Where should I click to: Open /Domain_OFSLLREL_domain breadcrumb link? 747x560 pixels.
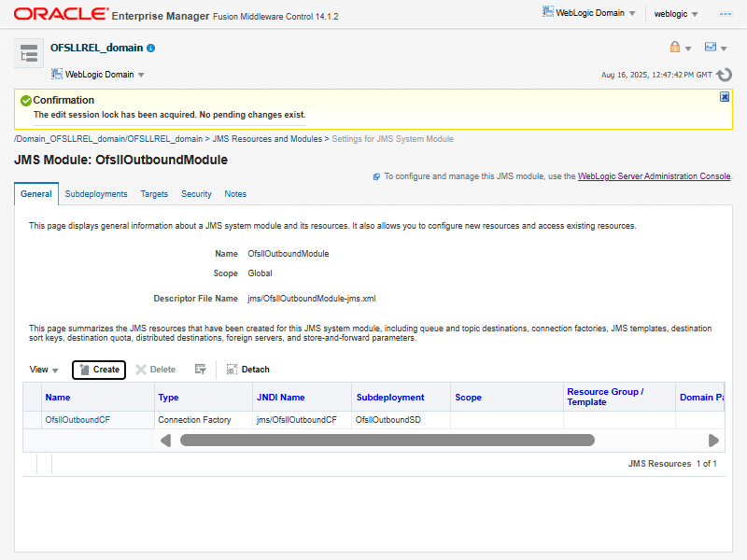108,139
